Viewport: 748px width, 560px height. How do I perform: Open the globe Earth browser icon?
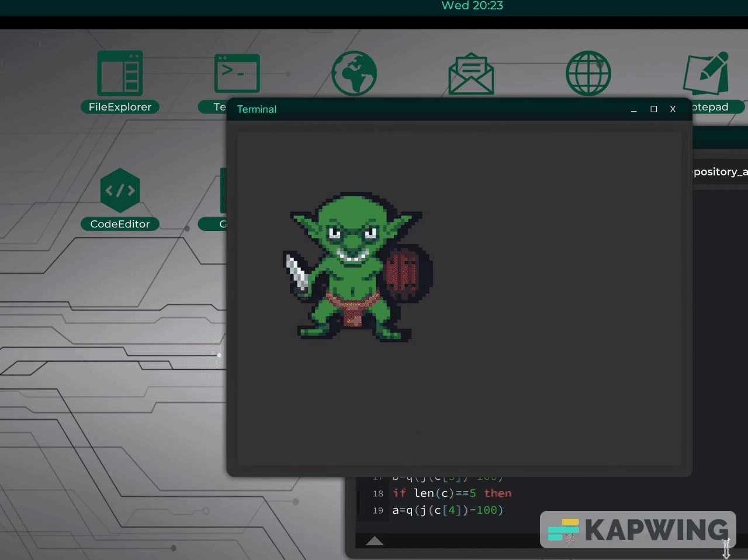tap(354, 73)
